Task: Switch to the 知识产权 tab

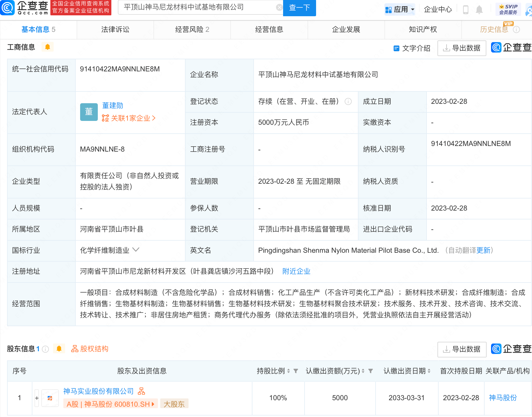Action: (423, 29)
